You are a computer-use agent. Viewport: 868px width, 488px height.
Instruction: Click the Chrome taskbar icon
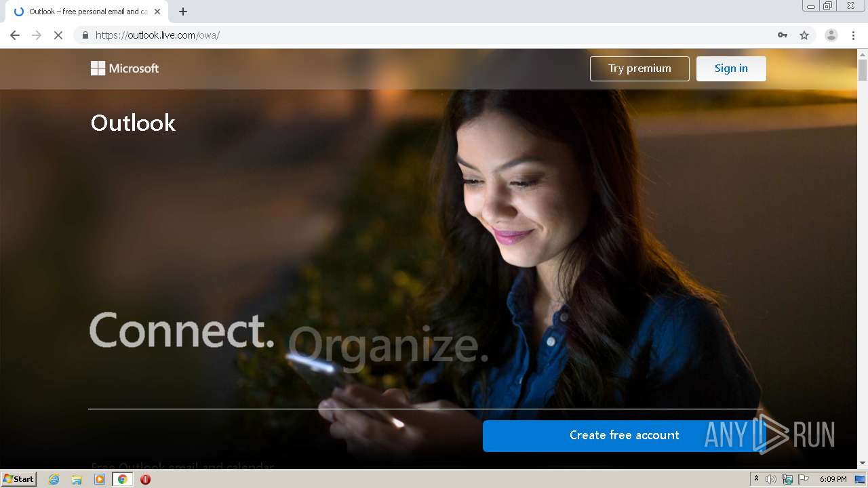coord(122,479)
